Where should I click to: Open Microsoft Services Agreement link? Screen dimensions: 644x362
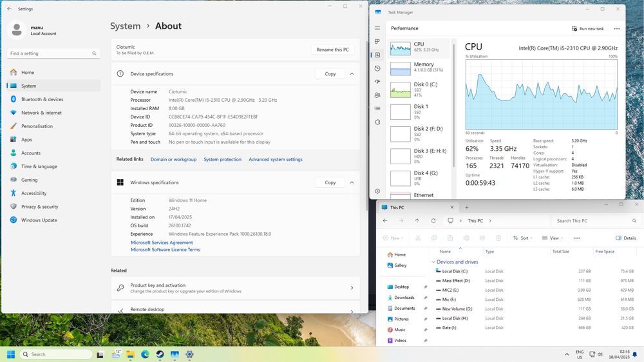click(x=162, y=243)
